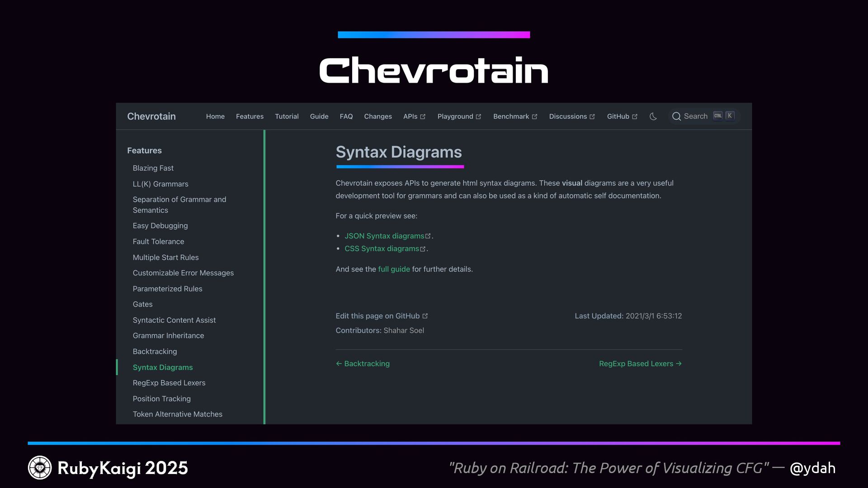868x488 pixels.
Task: Click external link icon beside Benchmark
Action: click(534, 117)
